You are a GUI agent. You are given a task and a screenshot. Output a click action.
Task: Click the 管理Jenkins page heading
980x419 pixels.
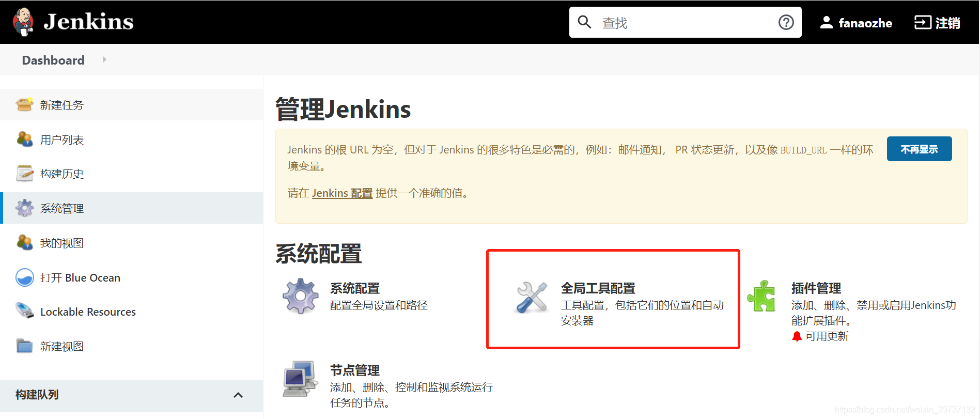343,110
